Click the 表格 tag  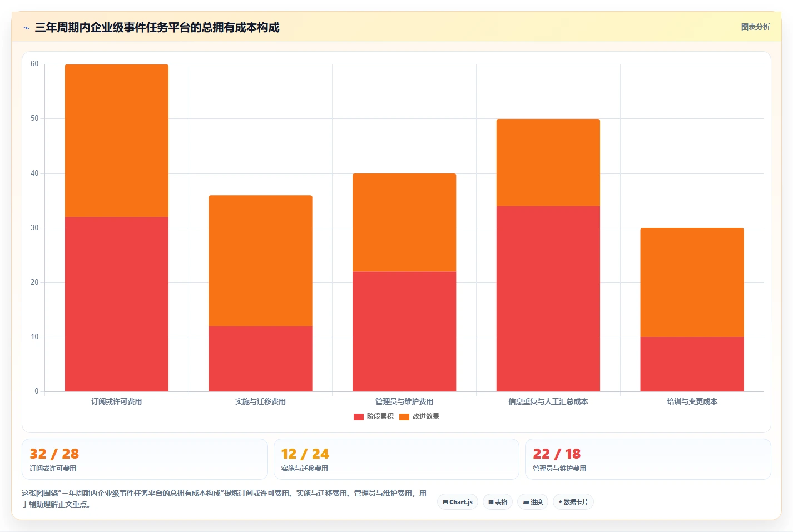[x=498, y=502]
